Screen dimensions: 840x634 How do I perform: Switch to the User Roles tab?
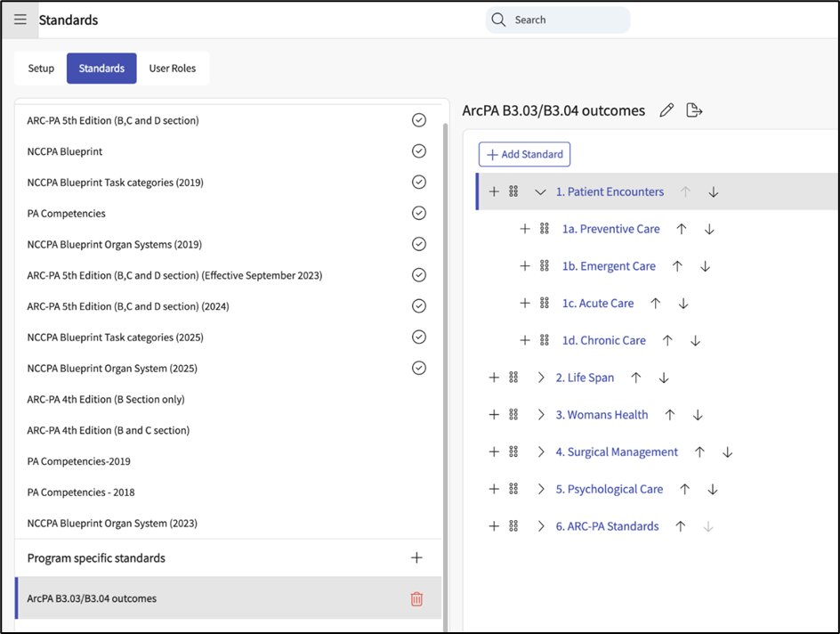tap(173, 69)
